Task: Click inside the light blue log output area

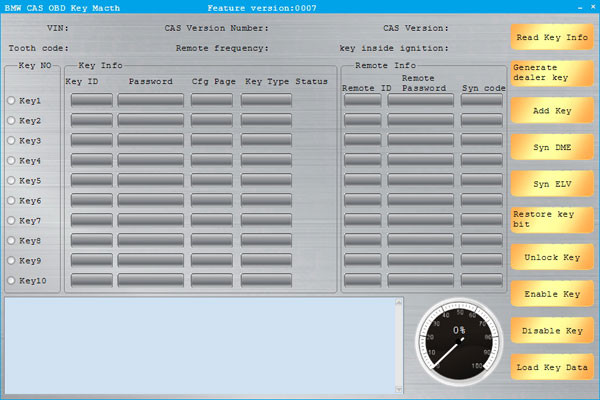Action: tap(200, 346)
